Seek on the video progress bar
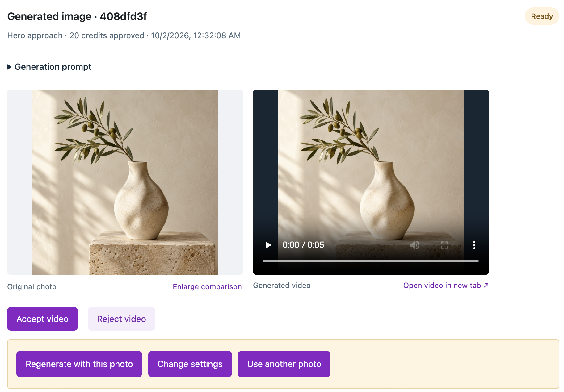564x392 pixels. tap(371, 261)
